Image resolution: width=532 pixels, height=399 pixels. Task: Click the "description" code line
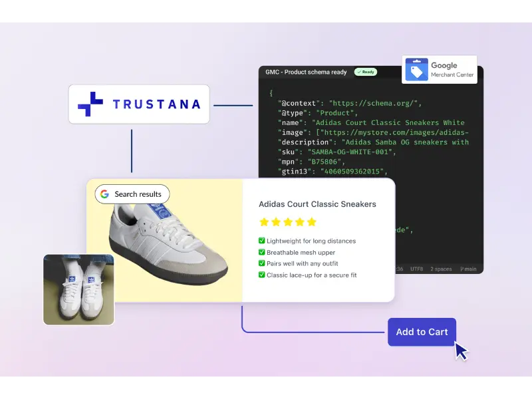(373, 142)
